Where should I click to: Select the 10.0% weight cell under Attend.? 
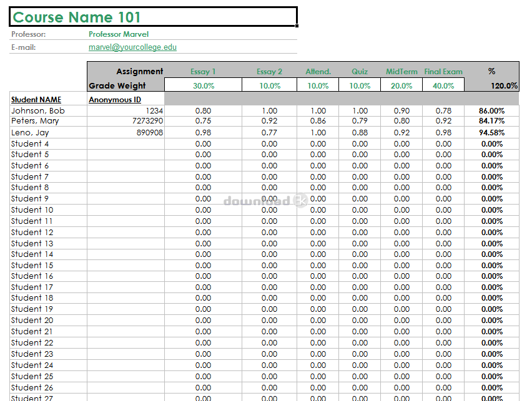point(318,85)
